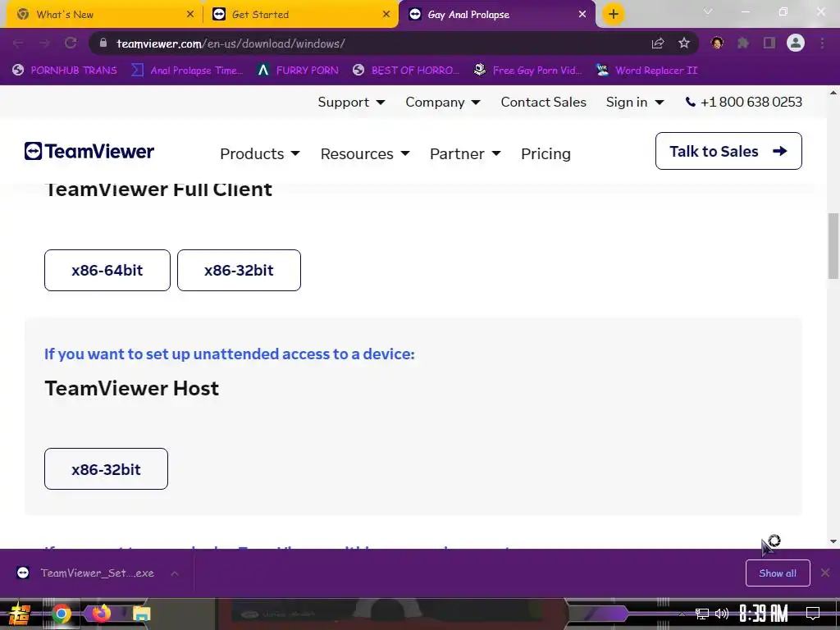Launch Firefox from the taskbar

click(x=101, y=613)
